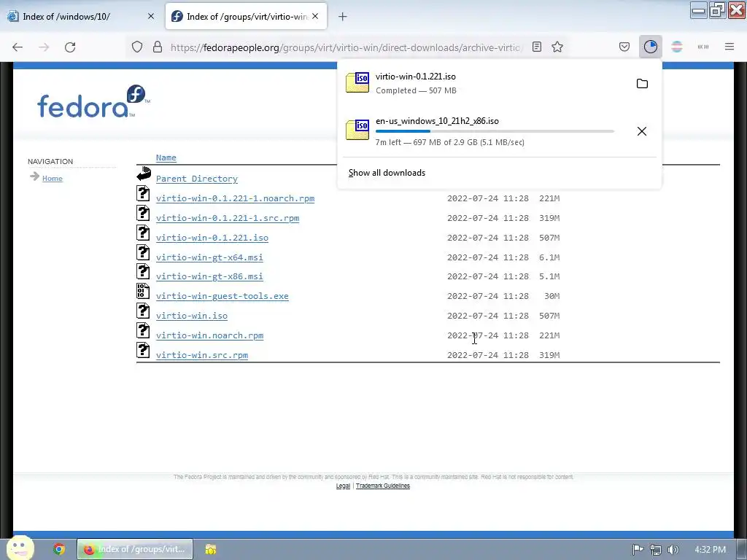
Task: Click the virtio-win.src.rpm link
Action: tap(202, 355)
